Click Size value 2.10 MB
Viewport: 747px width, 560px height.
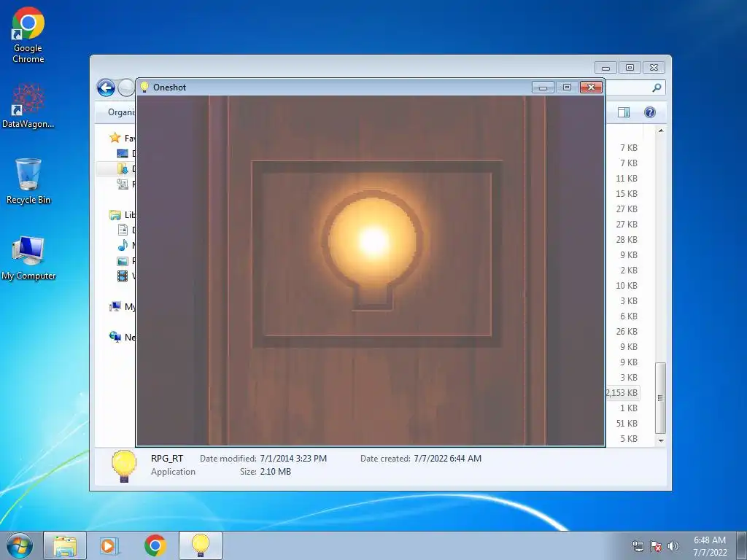275,472
